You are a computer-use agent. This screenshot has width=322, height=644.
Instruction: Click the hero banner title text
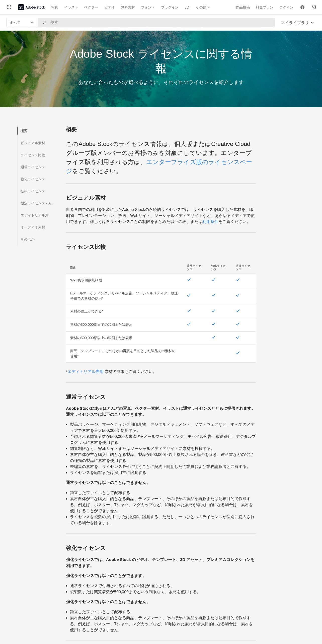[161, 61]
